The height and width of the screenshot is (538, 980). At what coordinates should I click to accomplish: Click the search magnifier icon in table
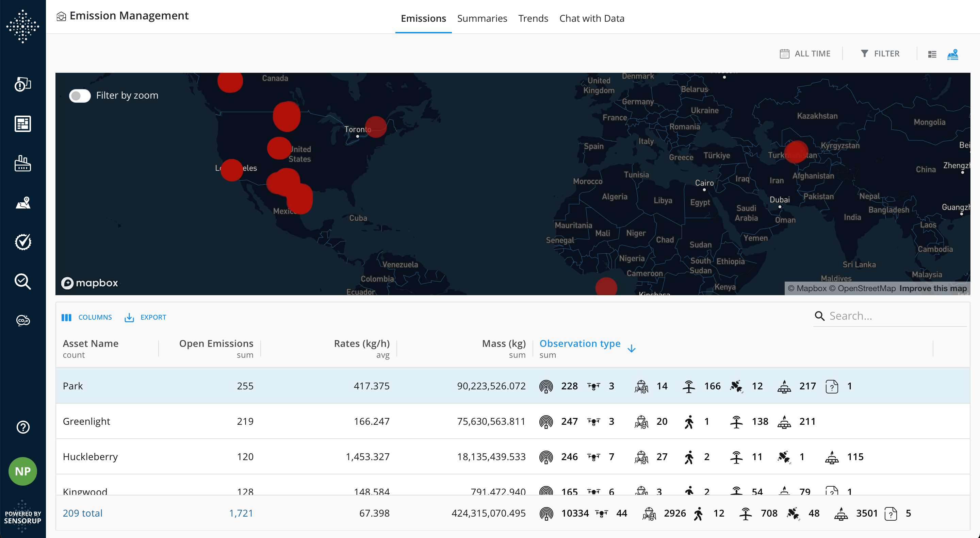click(x=820, y=316)
